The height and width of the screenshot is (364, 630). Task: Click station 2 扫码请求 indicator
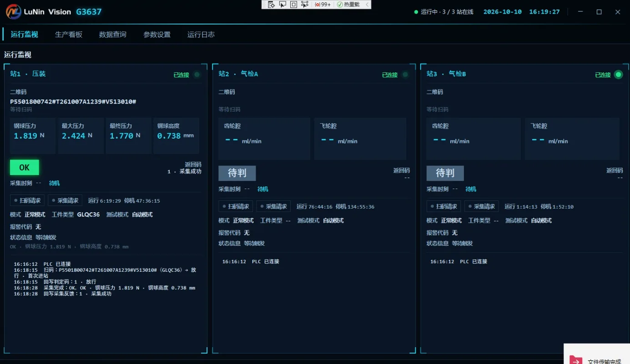coord(236,206)
